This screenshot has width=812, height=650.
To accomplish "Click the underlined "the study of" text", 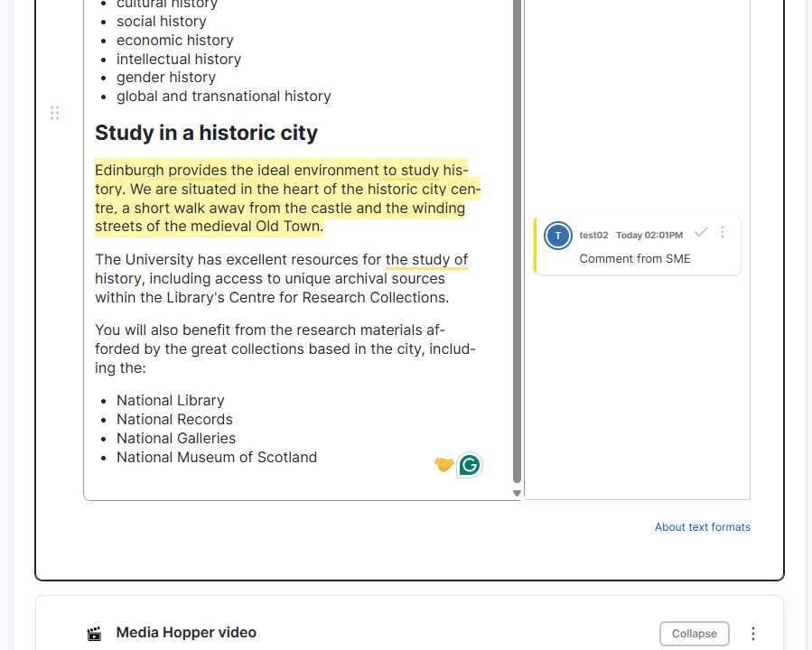I will pos(426,259).
